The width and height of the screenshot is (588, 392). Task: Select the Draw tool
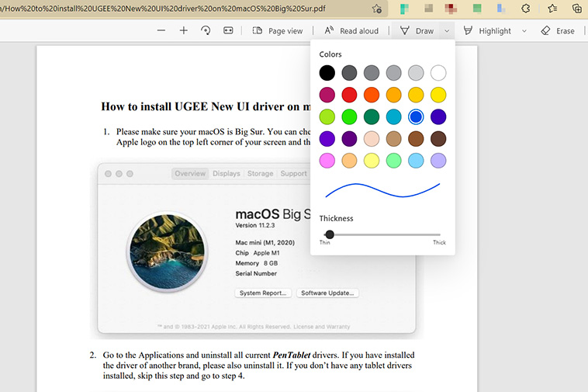(417, 31)
